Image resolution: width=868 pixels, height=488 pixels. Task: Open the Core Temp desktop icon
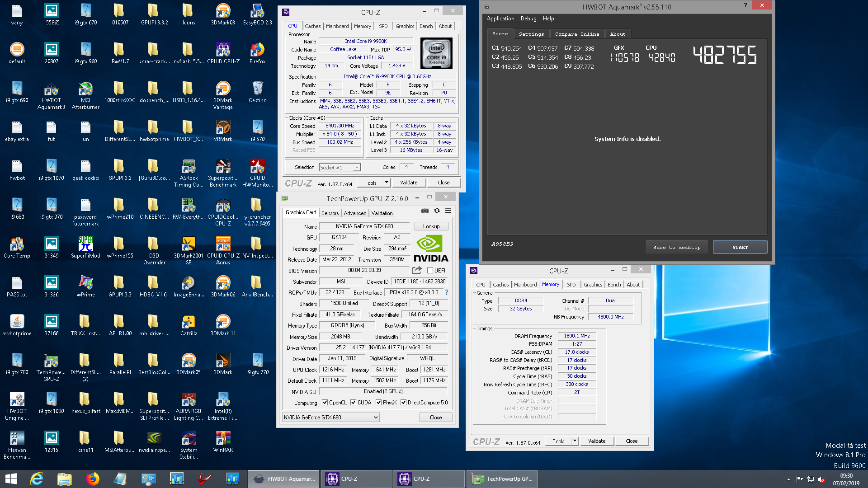pos(17,248)
